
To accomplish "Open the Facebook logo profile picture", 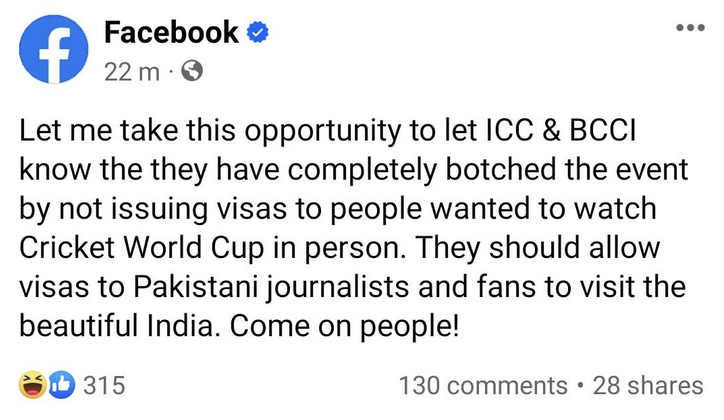I will click(x=54, y=49).
